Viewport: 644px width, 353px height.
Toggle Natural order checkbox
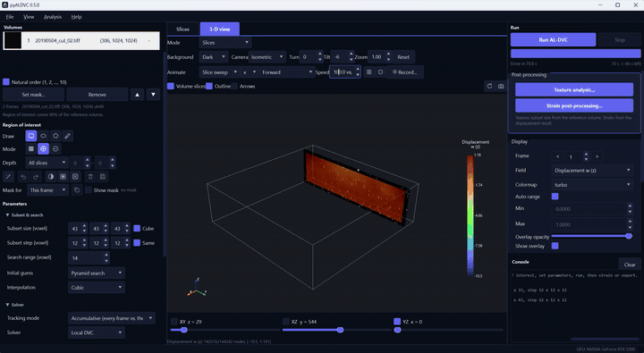[x=6, y=82]
